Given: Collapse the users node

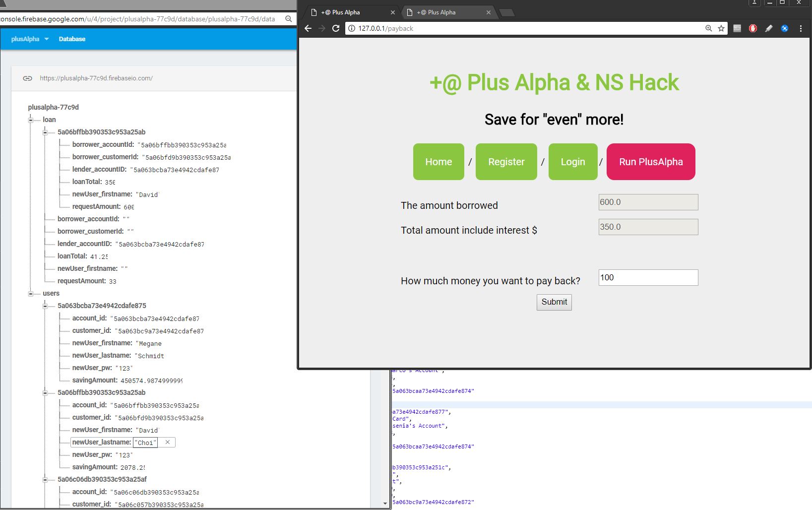Looking at the screenshot, I should tap(31, 294).
